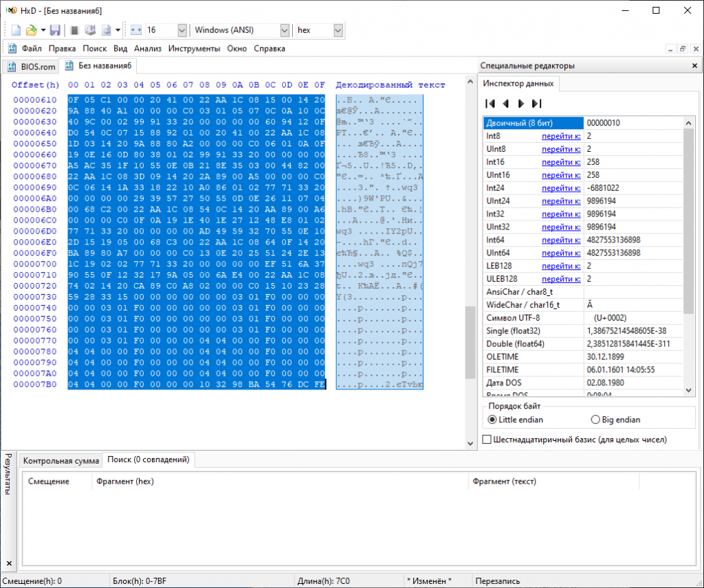This screenshot has width=704, height=588.
Task: Click 'перейти к:' link for ULEB128
Action: [x=561, y=279]
